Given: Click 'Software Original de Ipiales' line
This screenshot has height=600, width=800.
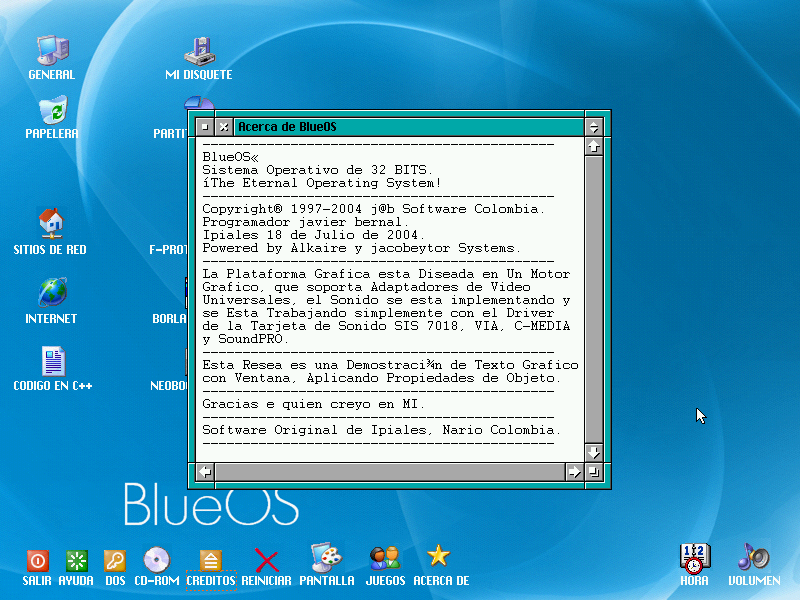Looking at the screenshot, I should pyautogui.click(x=382, y=430).
